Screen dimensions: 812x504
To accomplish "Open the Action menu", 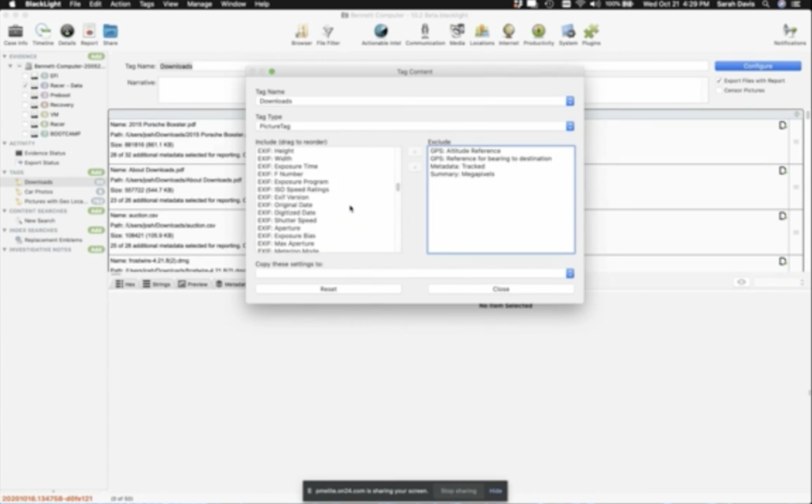I will pyautogui.click(x=121, y=4).
